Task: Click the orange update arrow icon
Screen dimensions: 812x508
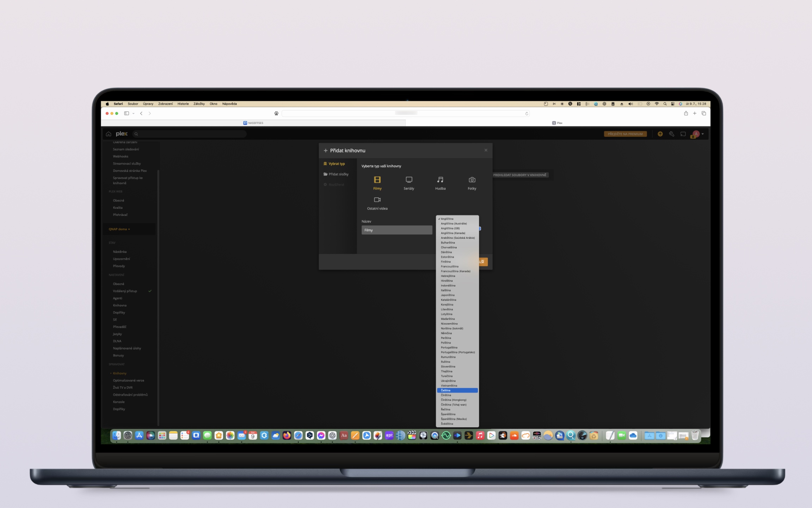Action: 660,134
